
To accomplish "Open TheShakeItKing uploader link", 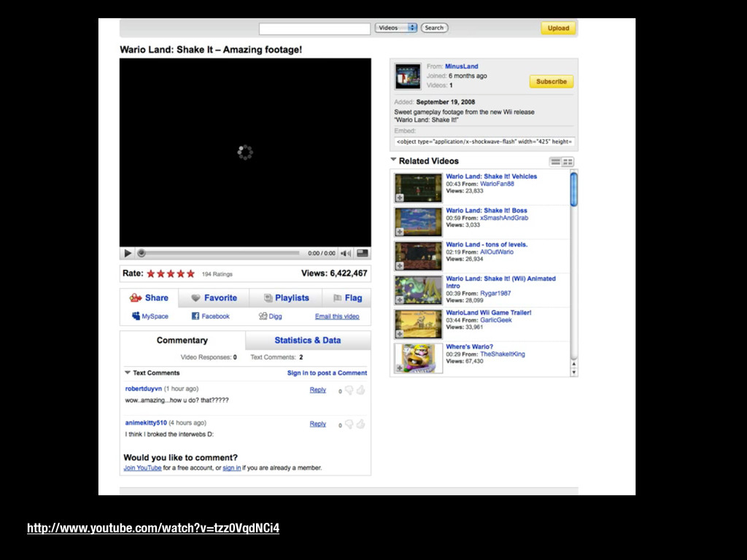I will (502, 354).
